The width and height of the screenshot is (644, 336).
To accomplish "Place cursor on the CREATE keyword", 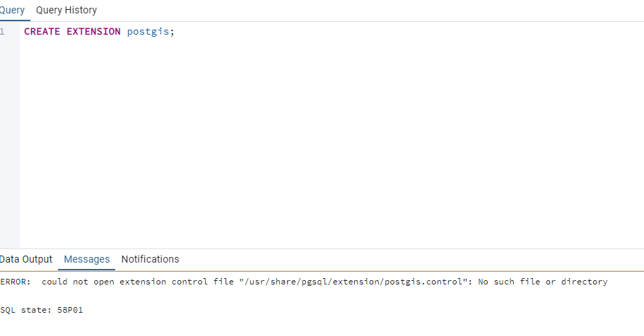I will (x=42, y=32).
